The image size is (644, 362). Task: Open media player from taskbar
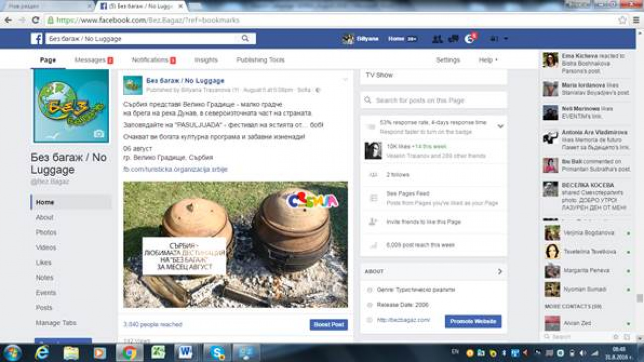(100, 352)
